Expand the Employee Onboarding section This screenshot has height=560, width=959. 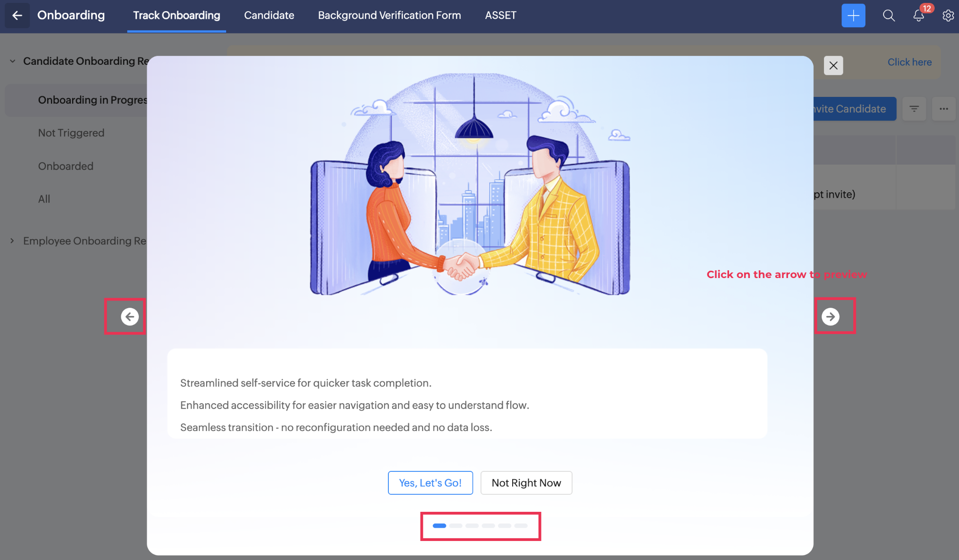13,241
